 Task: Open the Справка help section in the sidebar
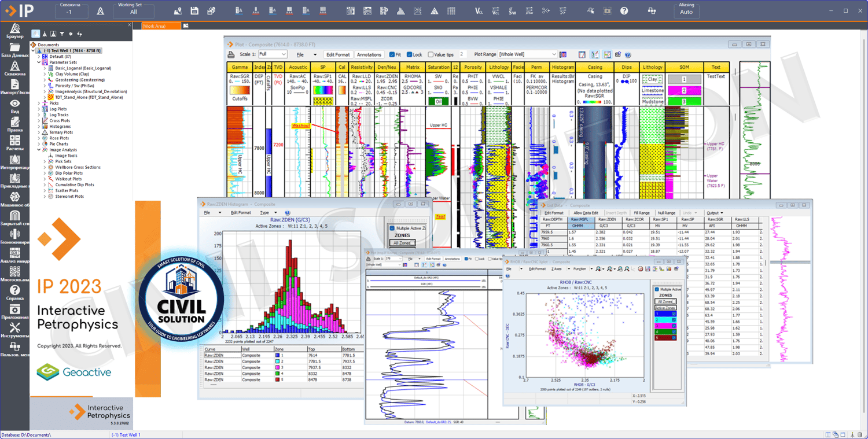[x=15, y=293]
